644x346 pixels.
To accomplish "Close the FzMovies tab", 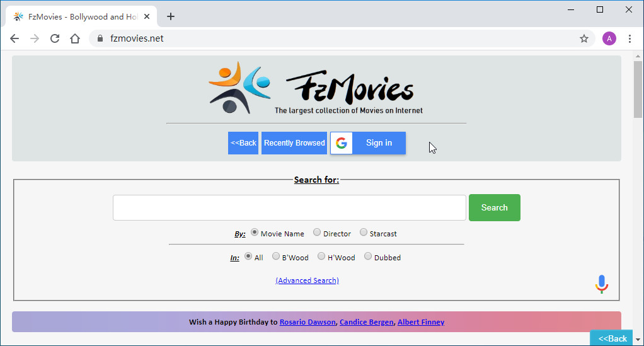I will coord(147,17).
